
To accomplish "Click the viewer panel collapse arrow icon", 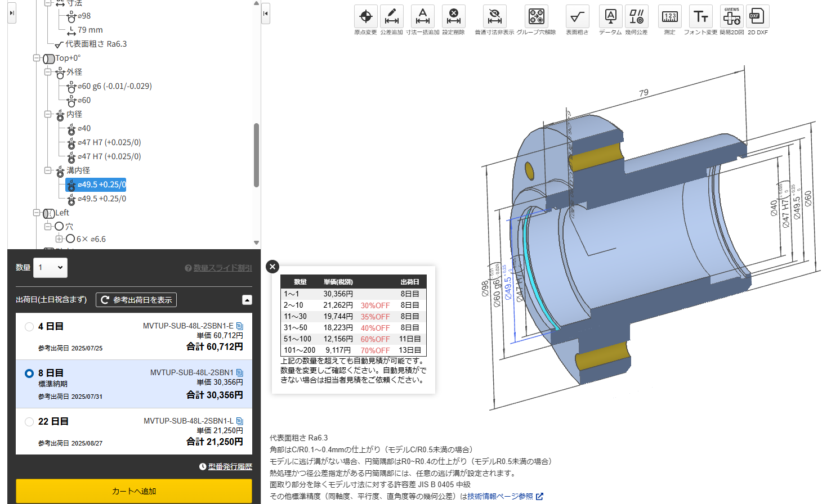I will click(x=266, y=13).
